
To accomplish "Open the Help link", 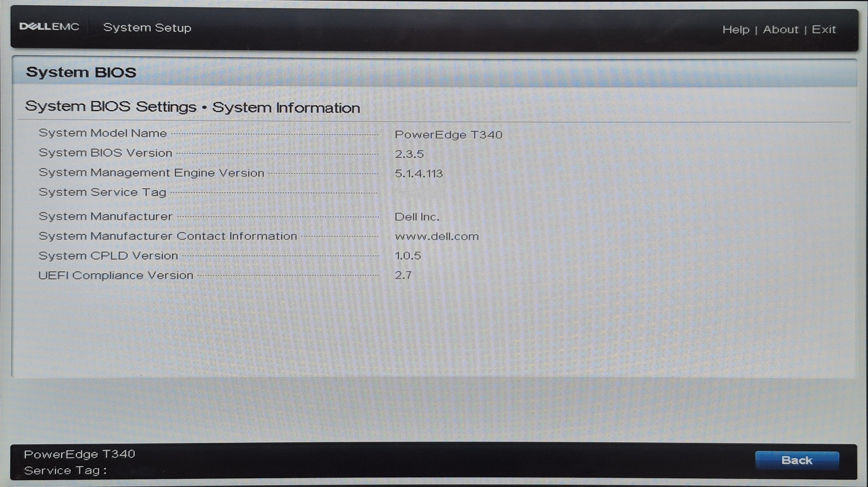I will 736,30.
